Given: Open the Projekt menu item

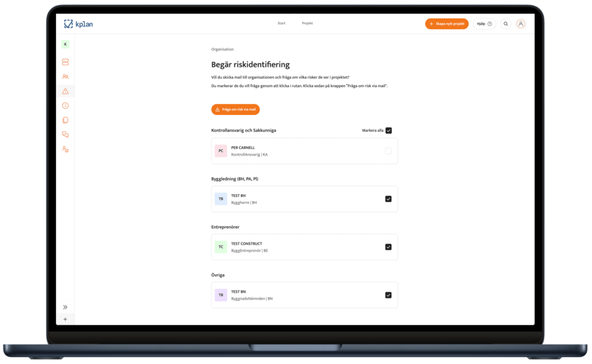Looking at the screenshot, I should pos(307,24).
